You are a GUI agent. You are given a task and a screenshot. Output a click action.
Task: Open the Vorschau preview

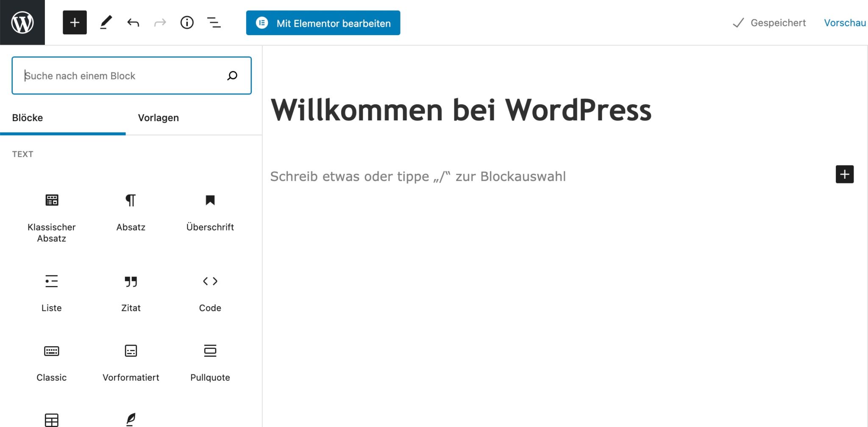[845, 22]
